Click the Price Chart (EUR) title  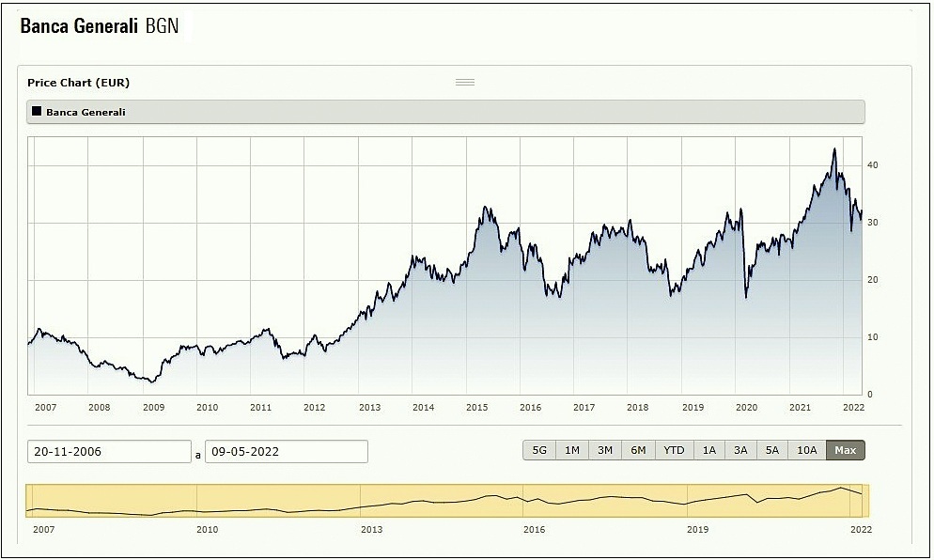78,83
